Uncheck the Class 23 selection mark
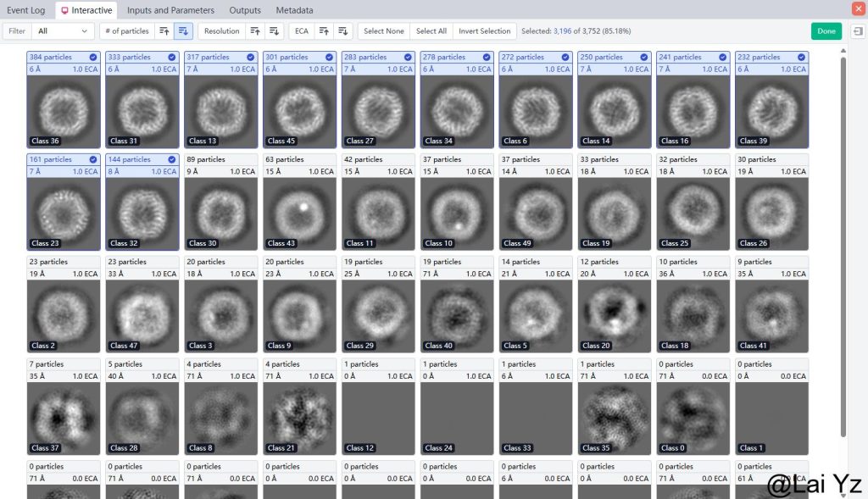 click(93, 159)
